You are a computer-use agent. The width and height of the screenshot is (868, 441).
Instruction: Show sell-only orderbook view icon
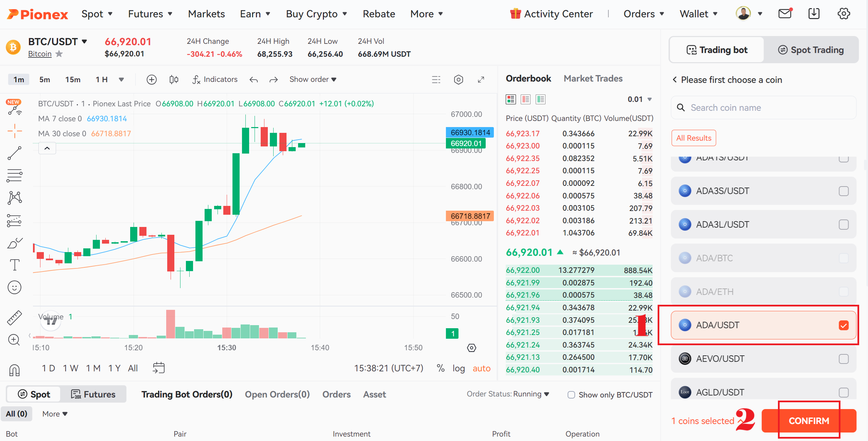point(526,99)
